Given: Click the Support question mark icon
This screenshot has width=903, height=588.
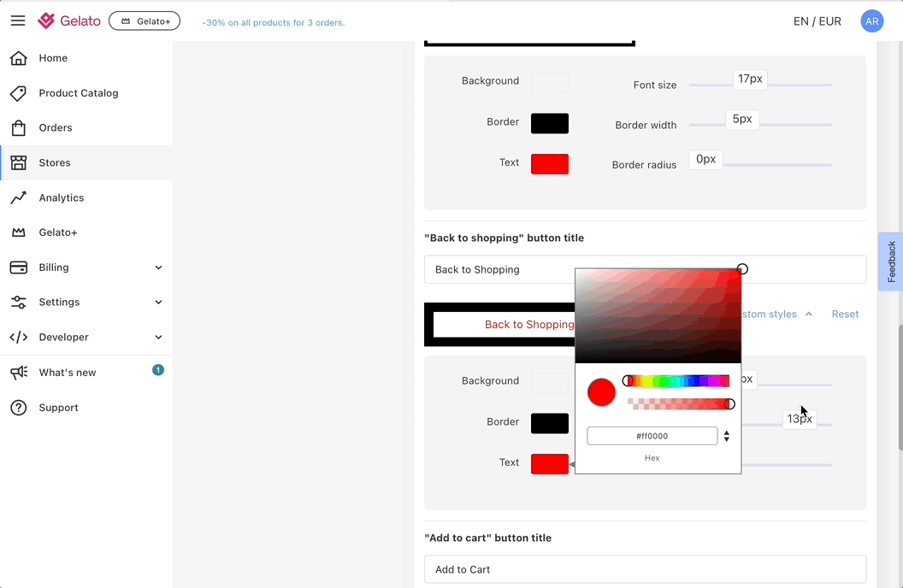Looking at the screenshot, I should click(19, 408).
